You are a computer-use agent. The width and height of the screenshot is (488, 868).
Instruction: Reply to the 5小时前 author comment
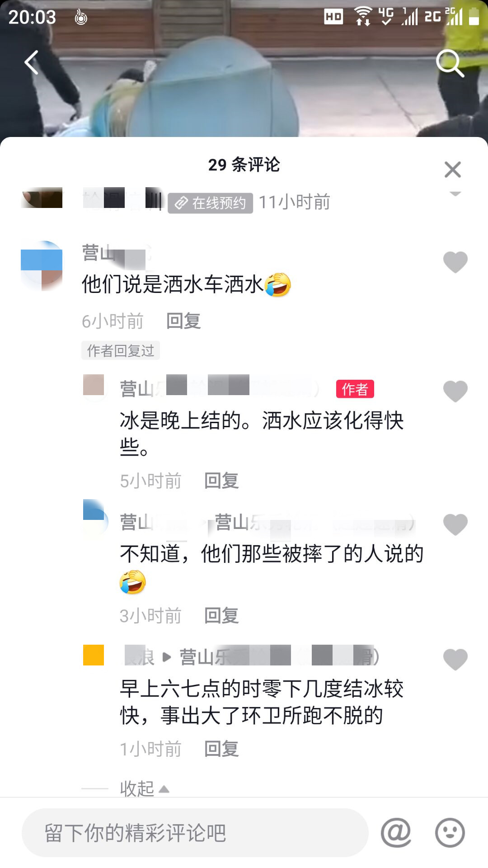click(221, 481)
